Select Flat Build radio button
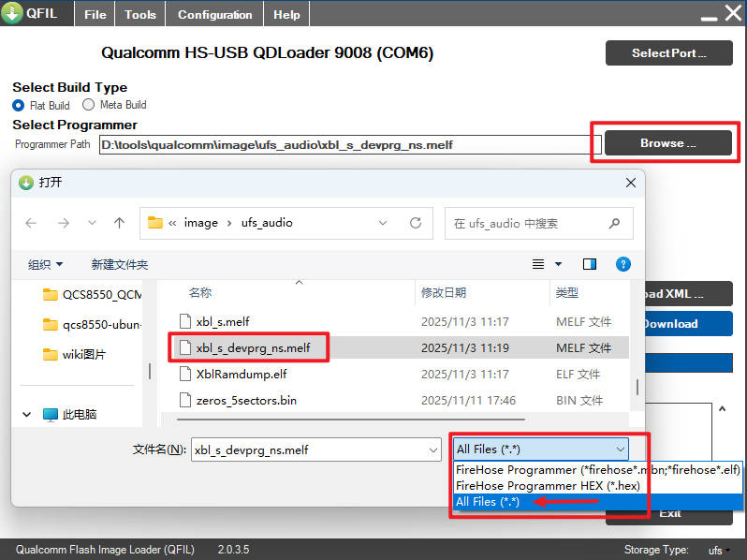The height and width of the screenshot is (560, 747). point(19,105)
